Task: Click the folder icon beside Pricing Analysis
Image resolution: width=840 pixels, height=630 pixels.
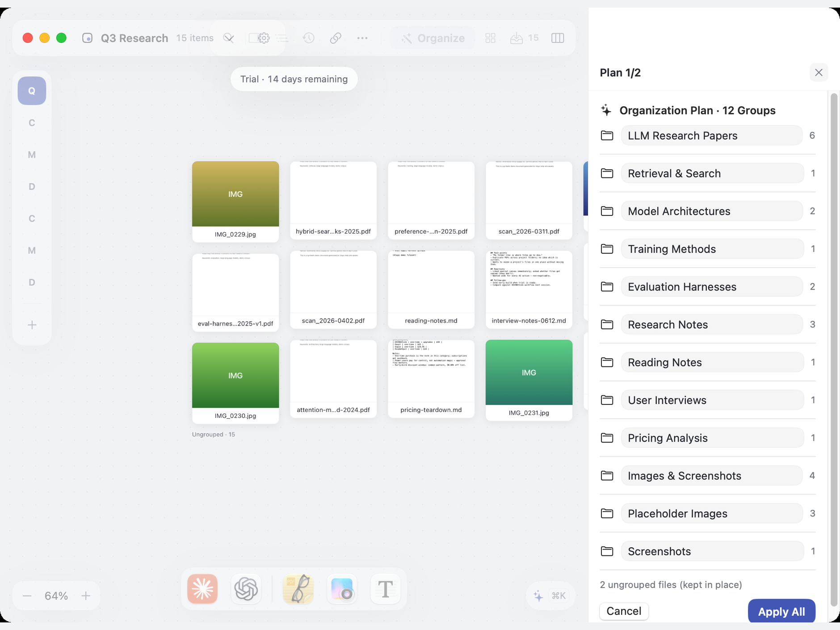Action: [x=607, y=438]
